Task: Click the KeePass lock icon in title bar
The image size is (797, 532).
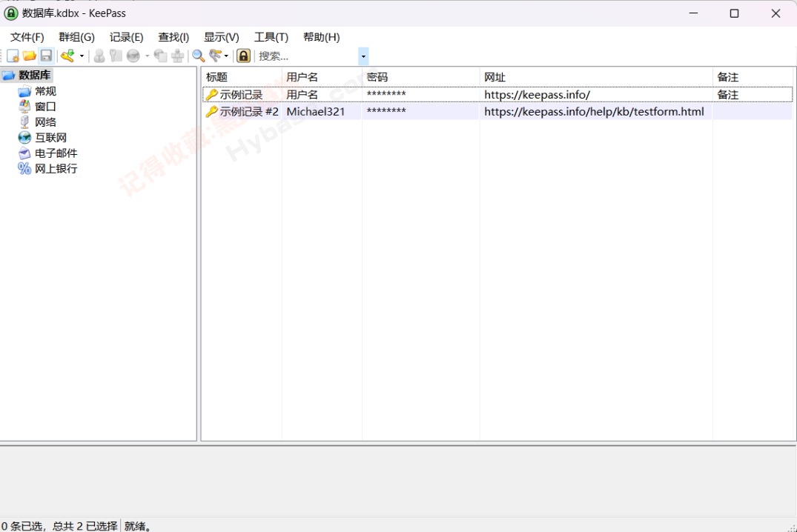Action: pyautogui.click(x=11, y=13)
